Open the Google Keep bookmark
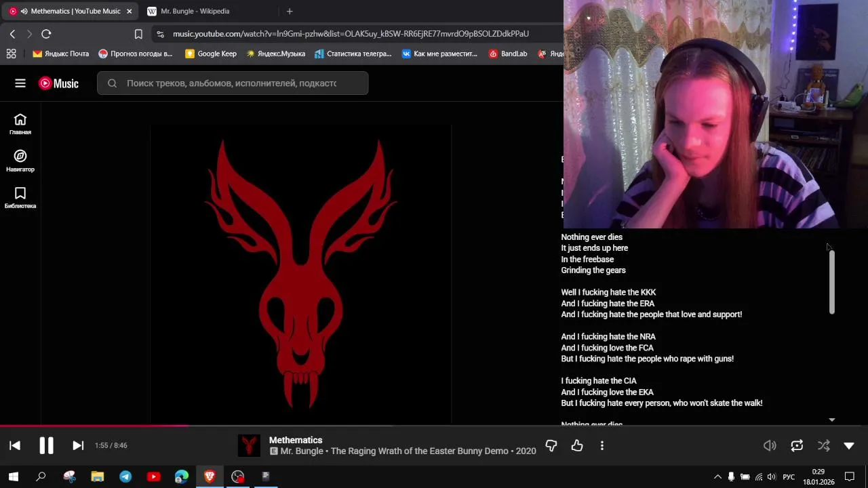 (x=211, y=54)
